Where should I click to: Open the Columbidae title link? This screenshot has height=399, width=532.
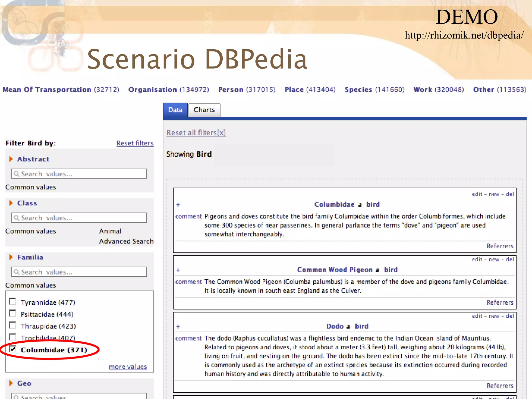[x=334, y=204]
